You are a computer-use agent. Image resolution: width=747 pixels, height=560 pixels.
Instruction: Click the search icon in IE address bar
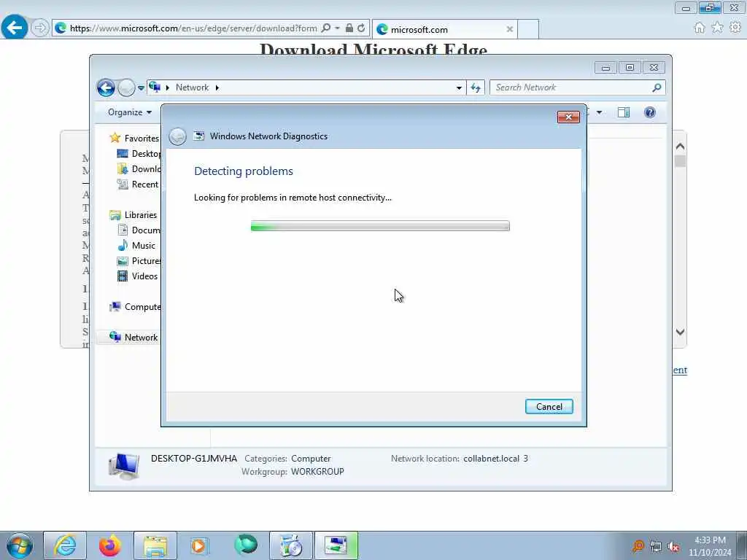tap(326, 28)
